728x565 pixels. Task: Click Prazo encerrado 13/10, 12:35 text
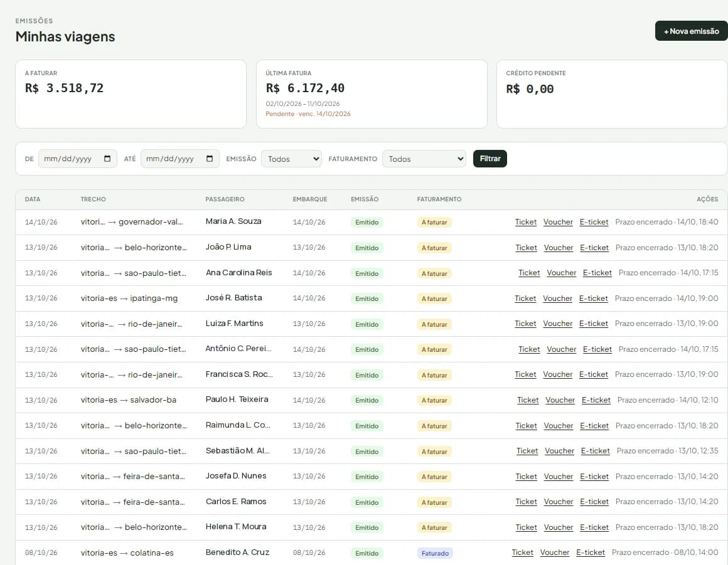tap(667, 451)
